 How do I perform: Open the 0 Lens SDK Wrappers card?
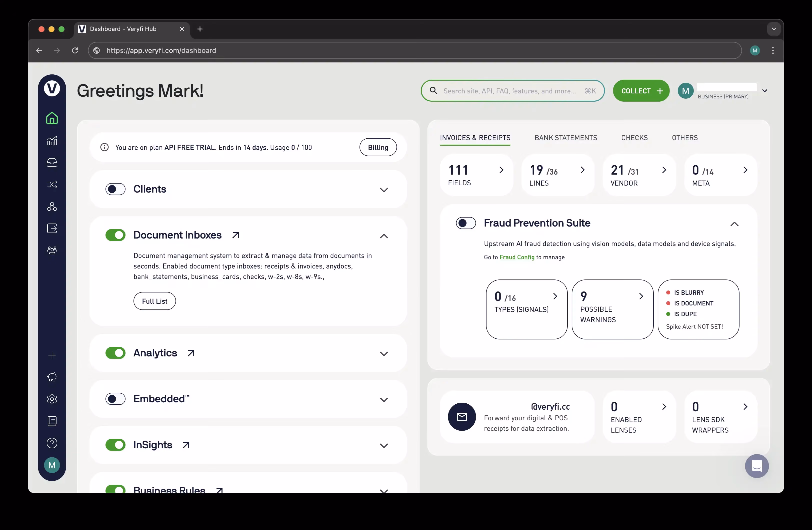pyautogui.click(x=720, y=417)
